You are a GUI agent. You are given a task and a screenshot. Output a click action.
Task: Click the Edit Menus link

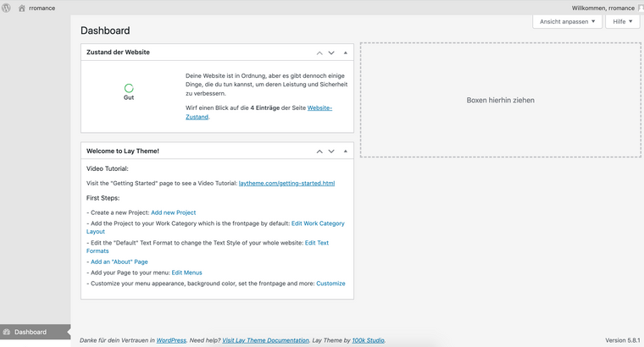pos(186,273)
